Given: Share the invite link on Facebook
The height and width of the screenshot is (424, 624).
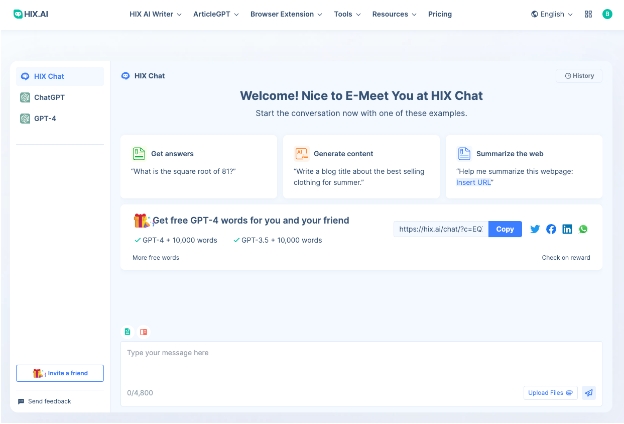Looking at the screenshot, I should pos(551,229).
